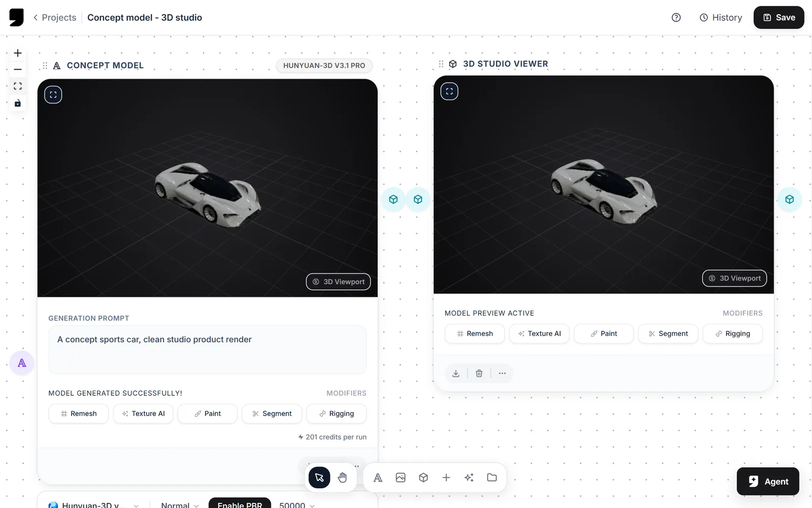Open the help icon in header
This screenshot has height=508, width=812.
pos(676,18)
